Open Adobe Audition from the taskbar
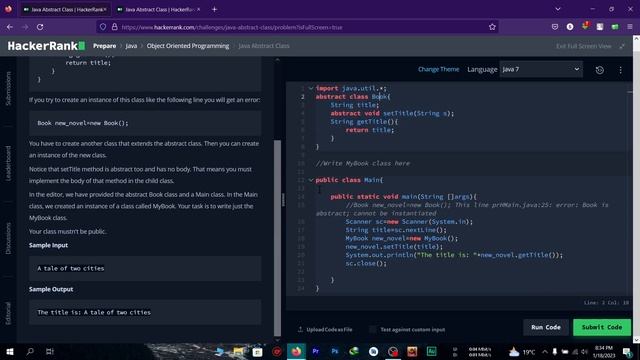The height and width of the screenshot is (360, 640). (431, 351)
